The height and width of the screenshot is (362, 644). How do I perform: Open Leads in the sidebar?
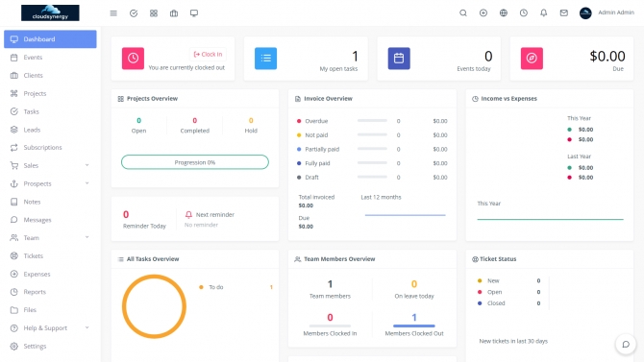coord(50,130)
